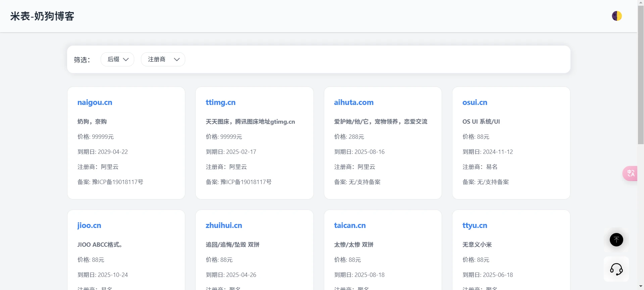Viewport: 644px width, 290px height.
Task: Open the naigou.cn domain link
Action: (95, 103)
